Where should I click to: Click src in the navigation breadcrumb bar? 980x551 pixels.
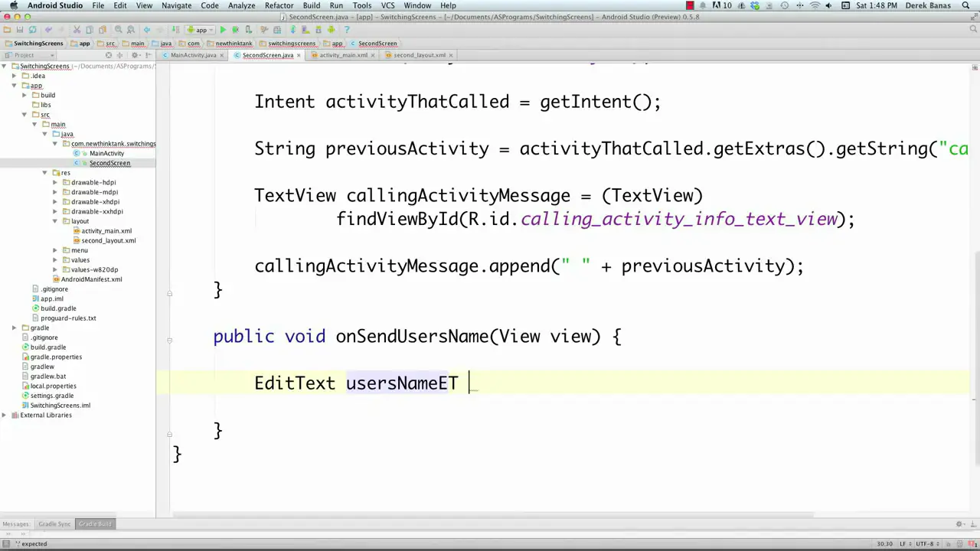pos(109,44)
